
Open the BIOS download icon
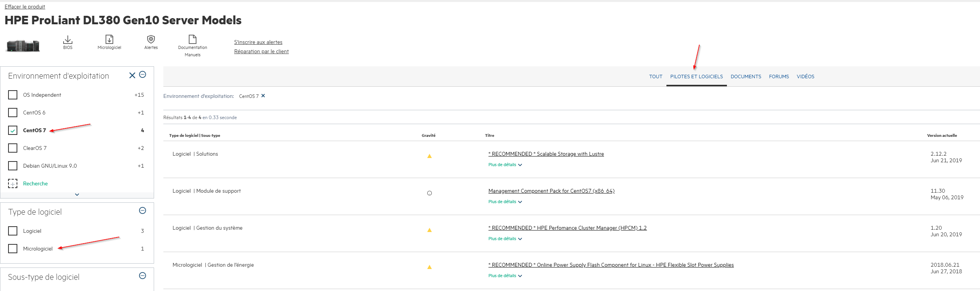pyautogui.click(x=68, y=40)
